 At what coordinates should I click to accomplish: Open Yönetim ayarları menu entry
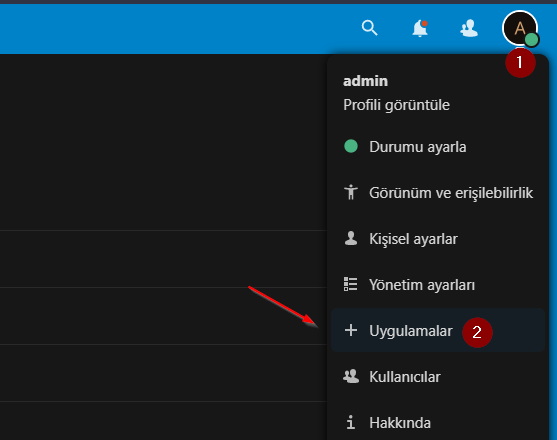438,284
